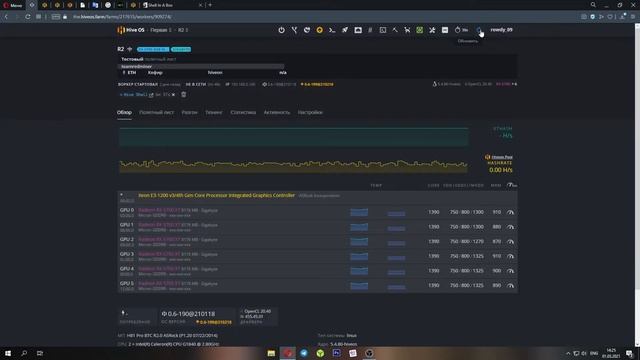The image size is (640, 360).
Task: Open the Активность tab
Action: click(277, 112)
